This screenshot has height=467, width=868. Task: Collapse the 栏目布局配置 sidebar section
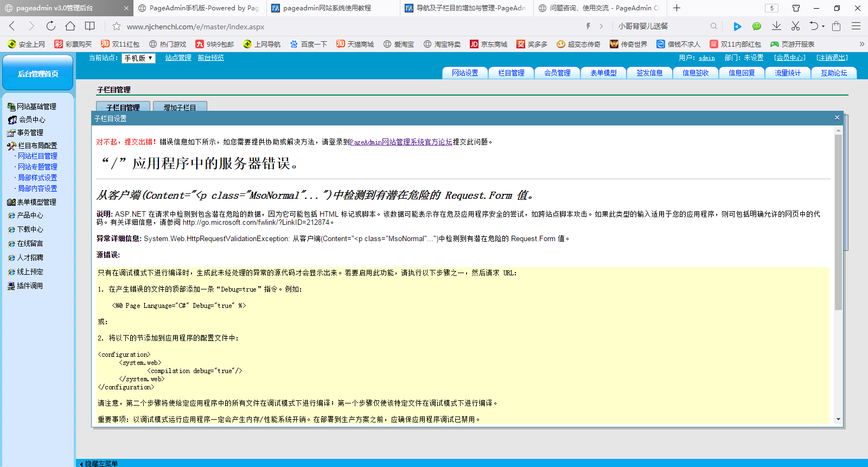37,146
